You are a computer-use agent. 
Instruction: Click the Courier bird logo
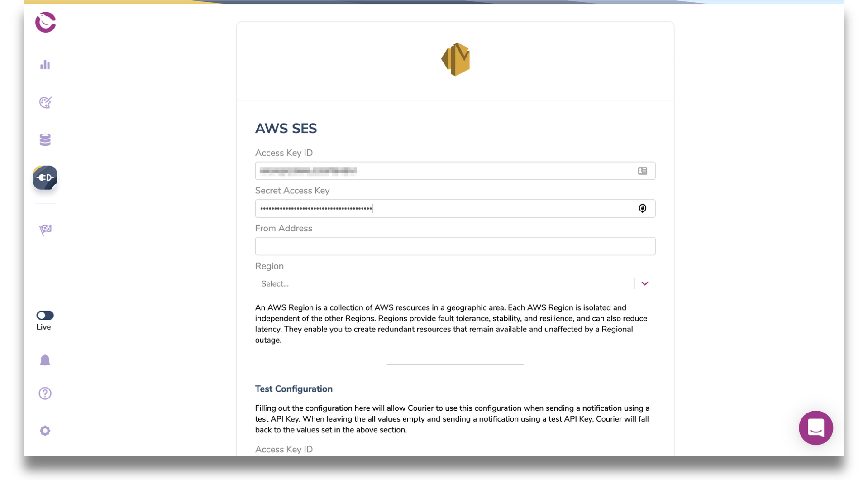pyautogui.click(x=45, y=22)
